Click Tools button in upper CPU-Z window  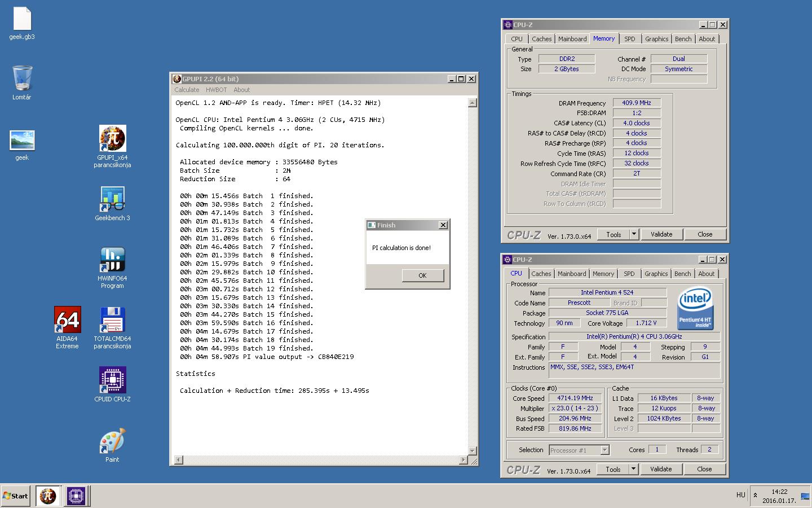coord(614,234)
